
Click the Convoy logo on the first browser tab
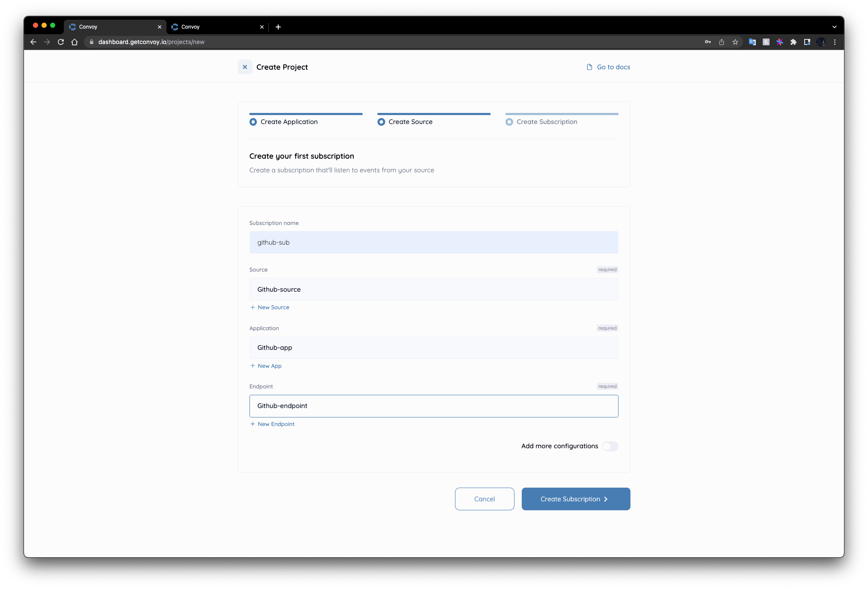pyautogui.click(x=72, y=27)
